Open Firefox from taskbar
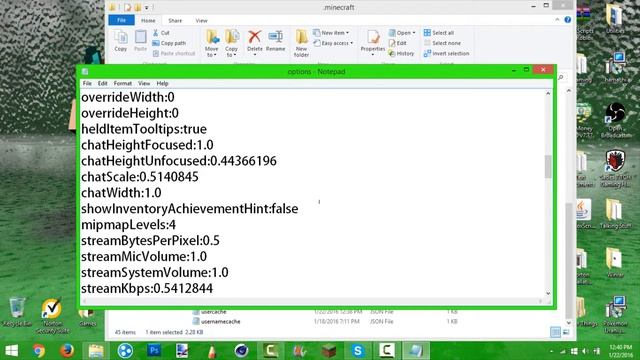The image size is (640, 360). [67, 351]
